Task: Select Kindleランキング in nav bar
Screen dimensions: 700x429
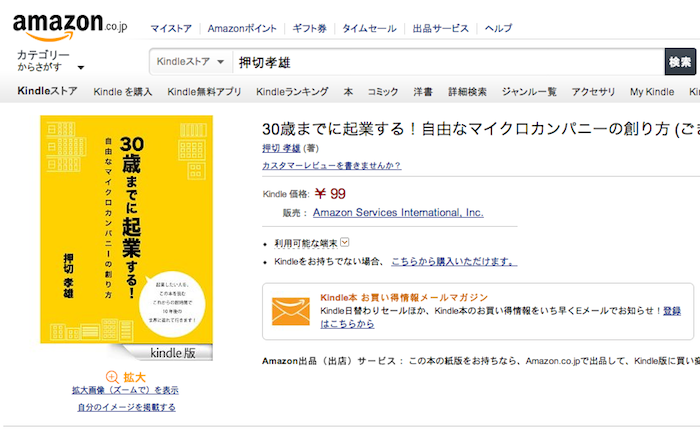Action: 292,92
